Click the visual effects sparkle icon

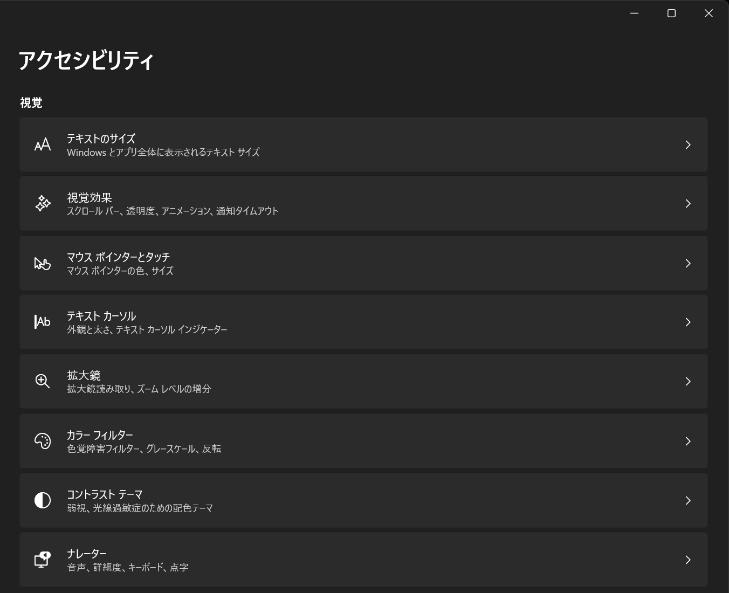(42, 204)
